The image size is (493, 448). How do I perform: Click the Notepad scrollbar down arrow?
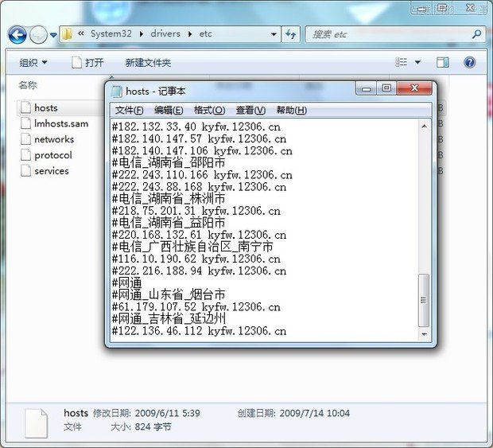pos(424,334)
